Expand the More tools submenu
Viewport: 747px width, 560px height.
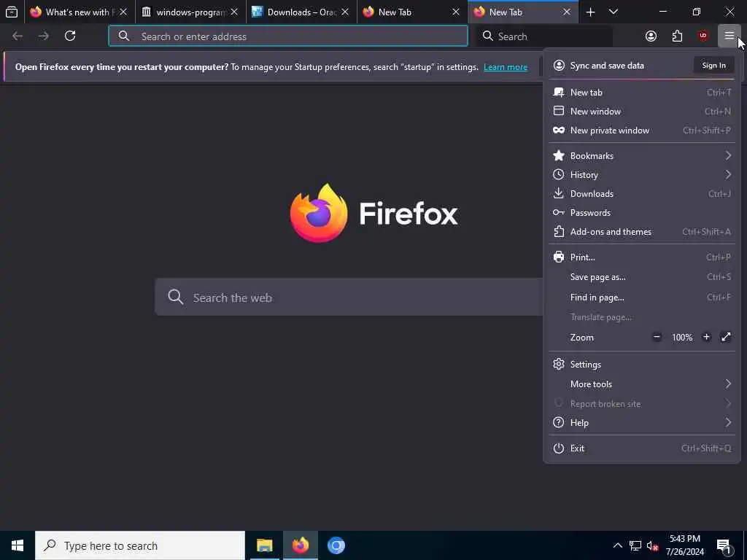point(642,384)
